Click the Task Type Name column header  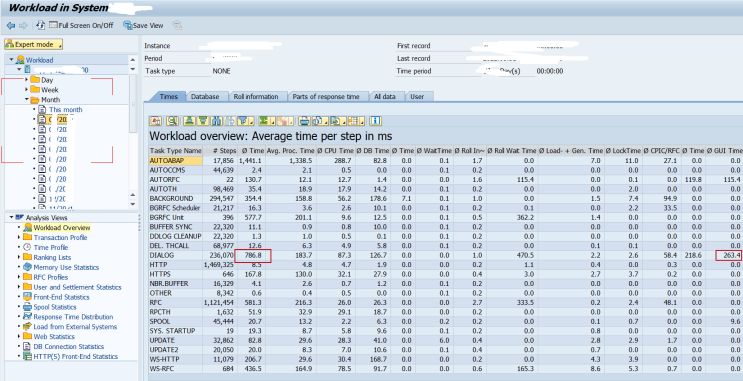tap(176, 151)
